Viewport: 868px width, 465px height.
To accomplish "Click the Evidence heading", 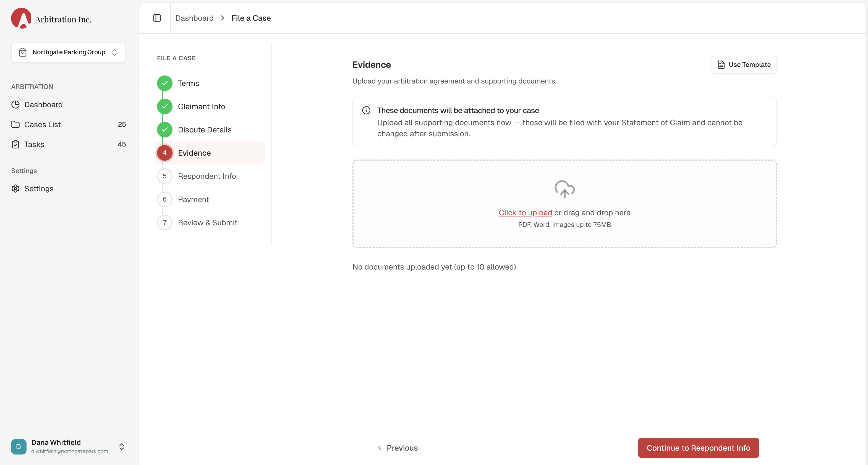I will 372,65.
